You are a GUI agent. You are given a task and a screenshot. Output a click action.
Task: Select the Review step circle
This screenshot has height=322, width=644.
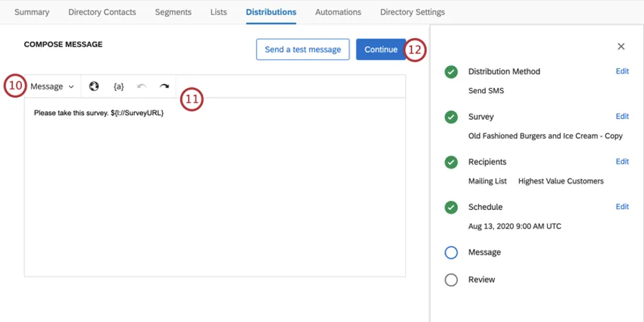pos(451,280)
